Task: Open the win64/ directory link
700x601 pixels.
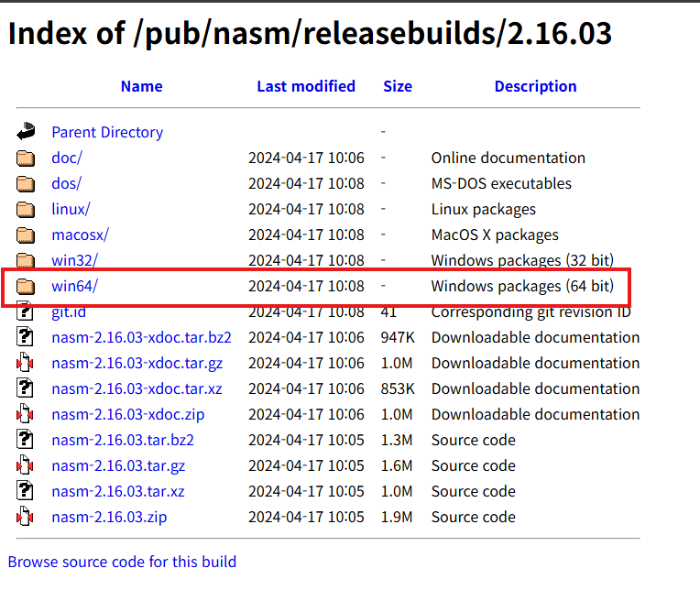Action: tap(74, 286)
